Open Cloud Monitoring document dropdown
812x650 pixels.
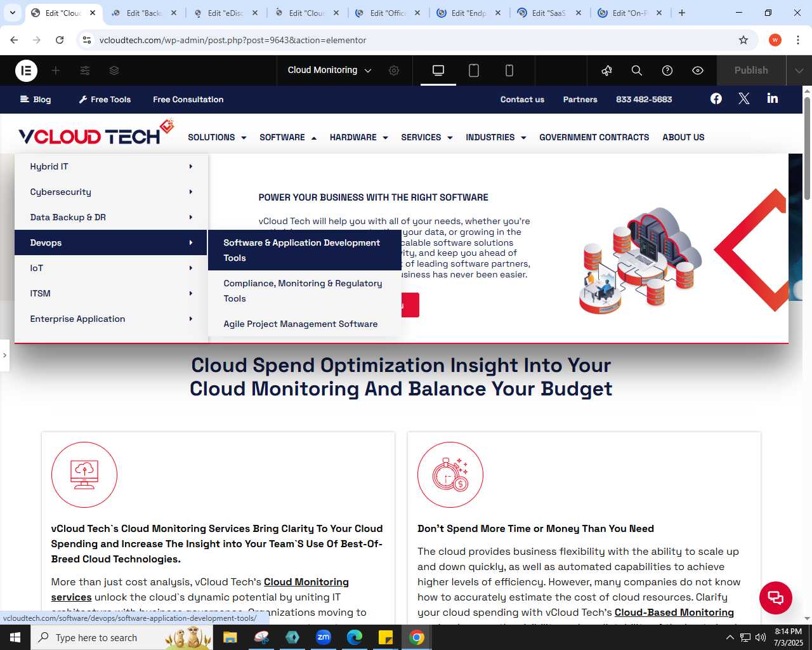(329, 70)
